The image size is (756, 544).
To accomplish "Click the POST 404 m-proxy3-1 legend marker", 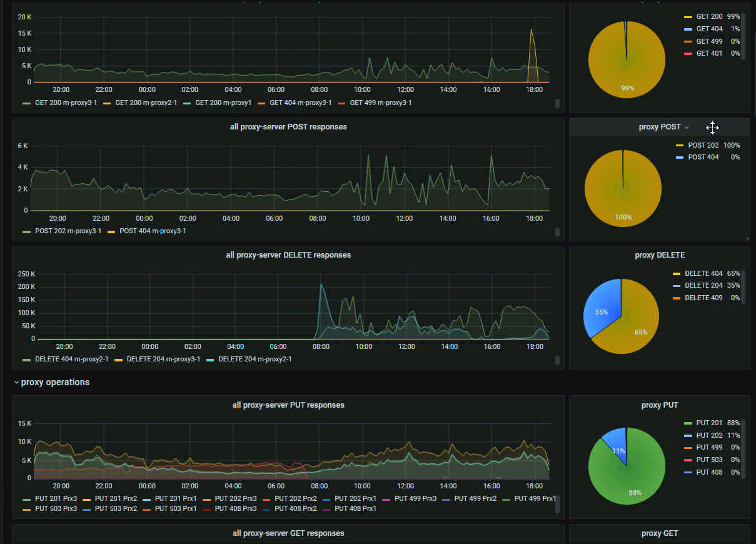I will pyautogui.click(x=112, y=231).
